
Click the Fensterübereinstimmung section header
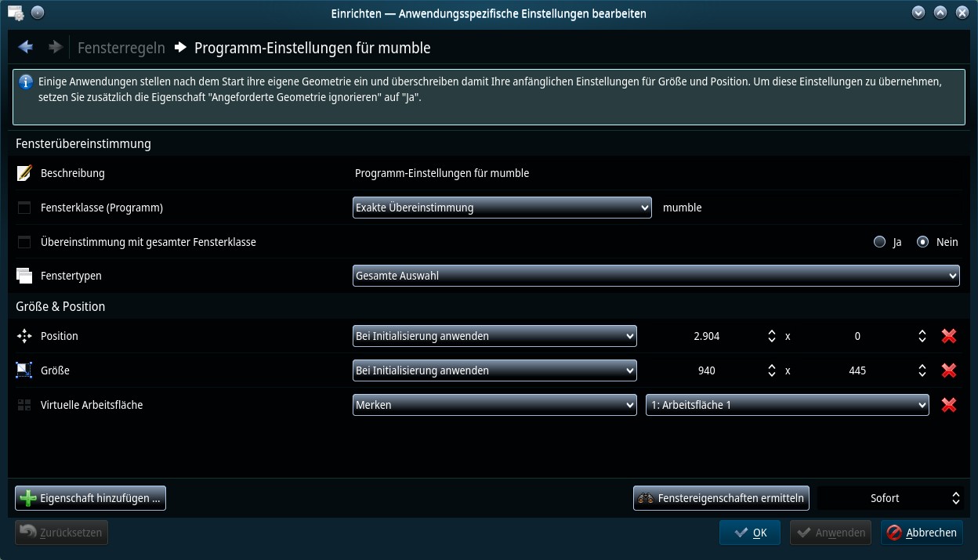point(83,143)
